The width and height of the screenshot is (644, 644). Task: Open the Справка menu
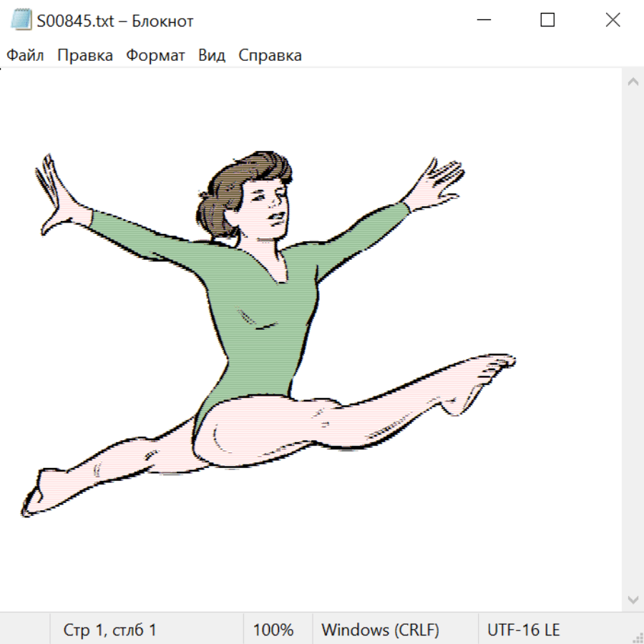pyautogui.click(x=270, y=56)
